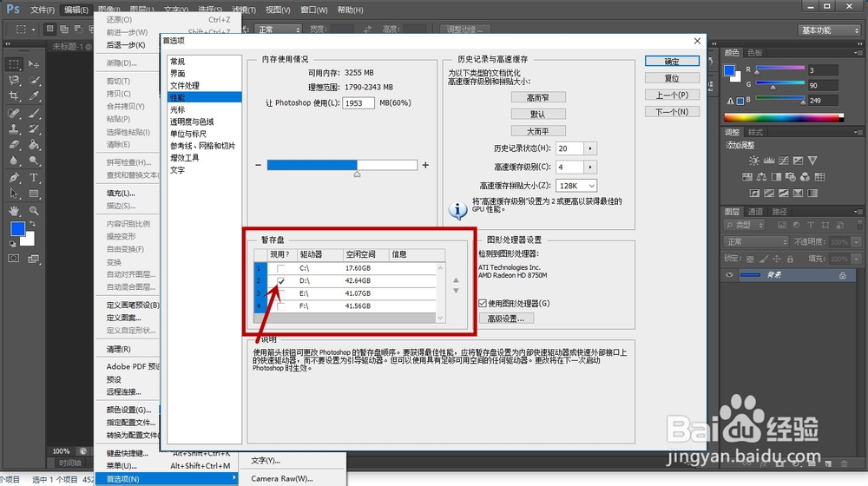Select the History Brush tool
Screen dimensions: 868x486
coord(34,129)
